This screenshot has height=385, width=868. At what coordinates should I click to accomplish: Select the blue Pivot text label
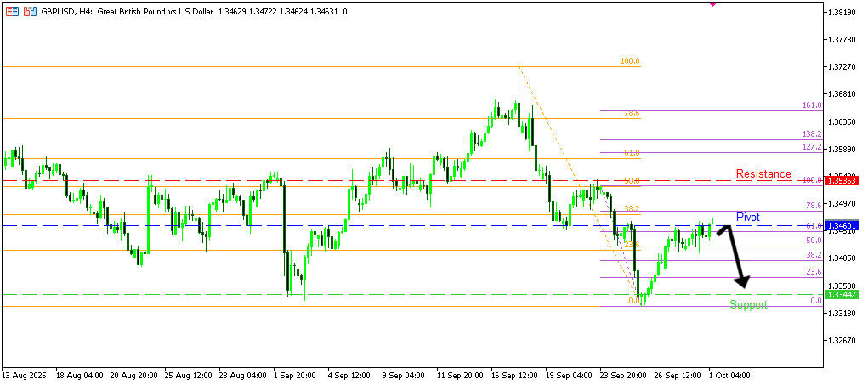pyautogui.click(x=747, y=218)
